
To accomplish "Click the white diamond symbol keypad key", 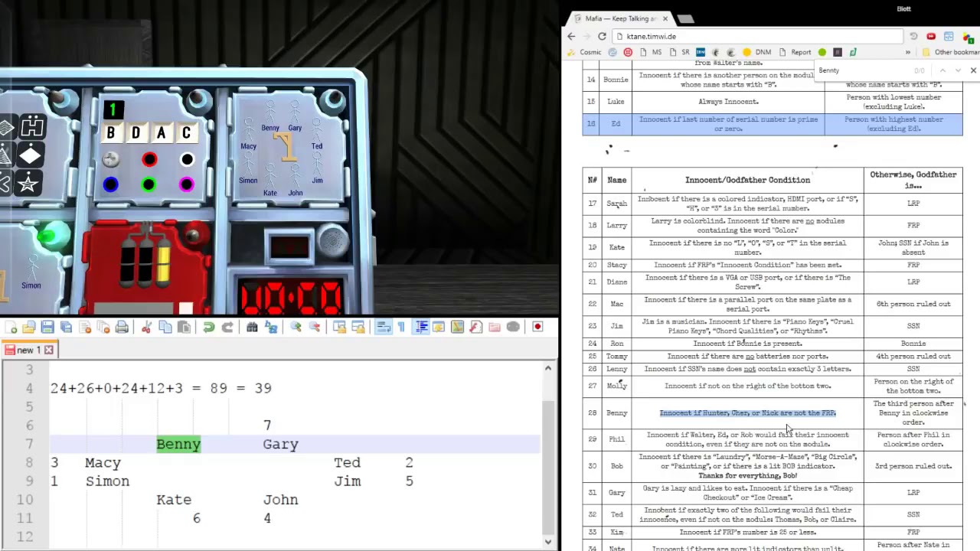I will tap(30, 156).
